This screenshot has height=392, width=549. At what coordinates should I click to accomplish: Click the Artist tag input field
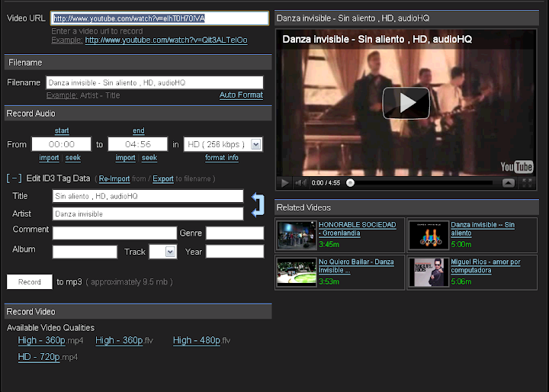(x=148, y=214)
